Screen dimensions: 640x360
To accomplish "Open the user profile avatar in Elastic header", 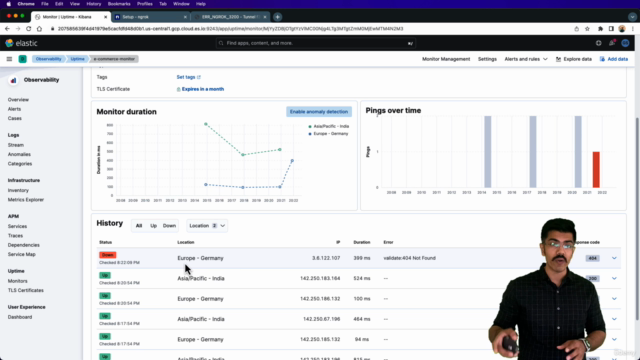I will click(x=625, y=43).
